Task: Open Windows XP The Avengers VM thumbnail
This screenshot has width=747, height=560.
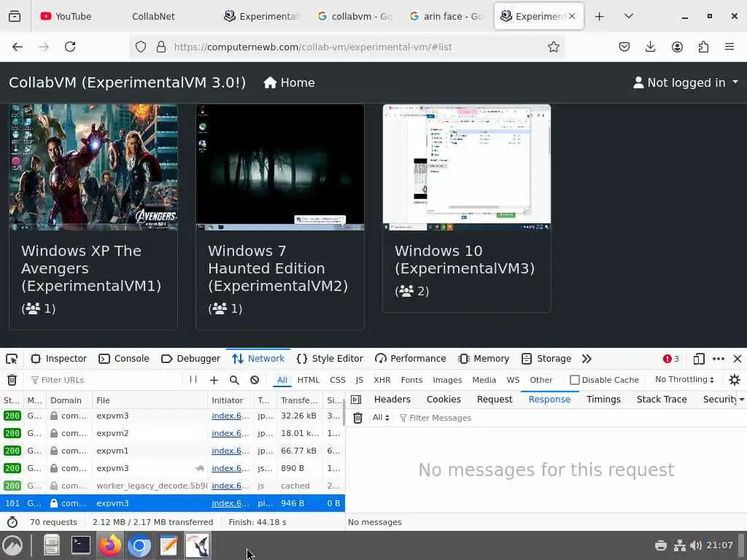Action: (93, 168)
